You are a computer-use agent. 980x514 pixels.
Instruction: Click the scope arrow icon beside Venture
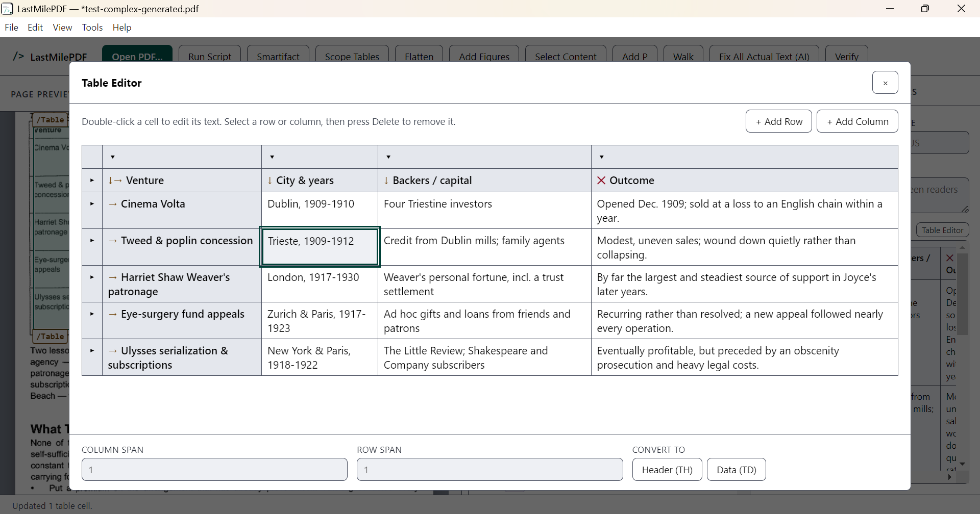[115, 181]
